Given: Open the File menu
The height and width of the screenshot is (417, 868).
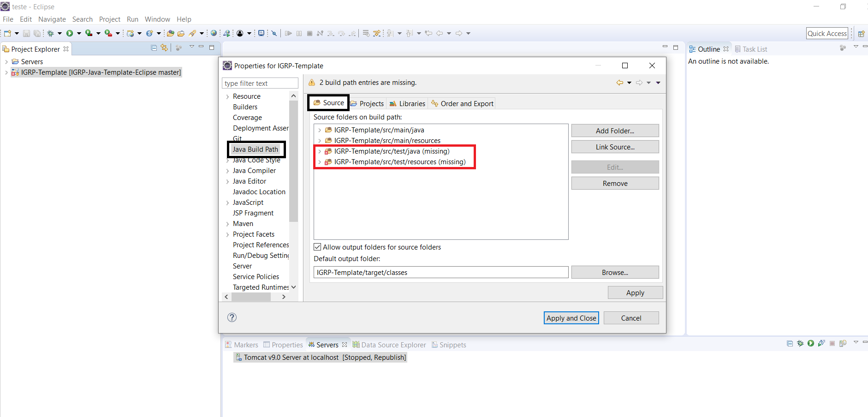Looking at the screenshot, I should 8,19.
